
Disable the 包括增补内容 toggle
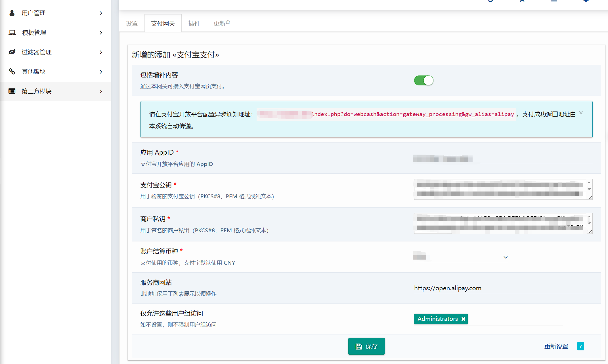pos(423,80)
